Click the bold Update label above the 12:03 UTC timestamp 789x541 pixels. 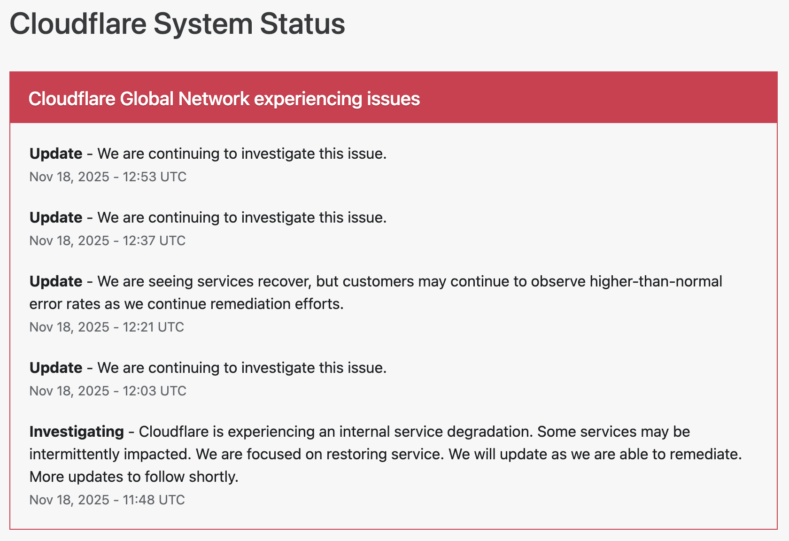(x=56, y=367)
